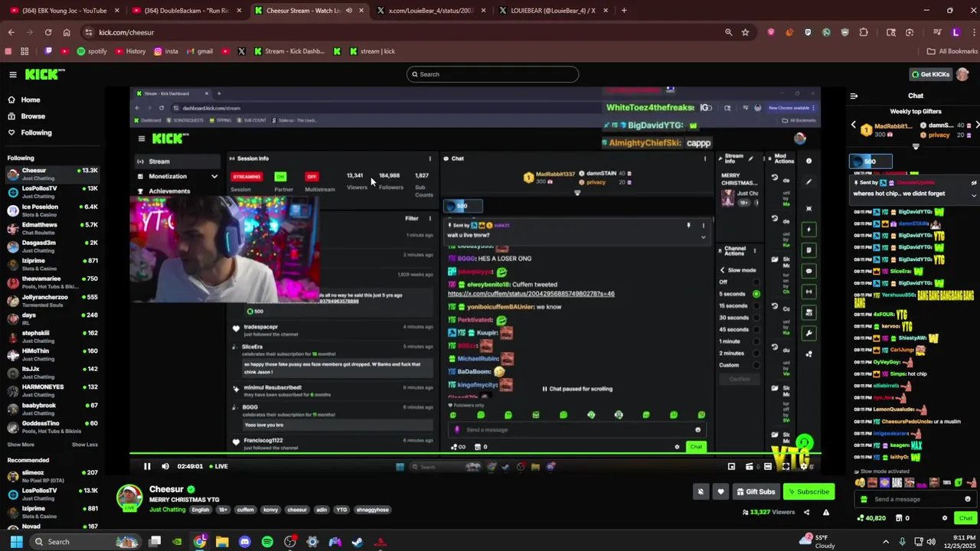The width and height of the screenshot is (980, 551).
Task: Switch to the DoubleBackam YouTube tab
Action: click(x=187, y=11)
